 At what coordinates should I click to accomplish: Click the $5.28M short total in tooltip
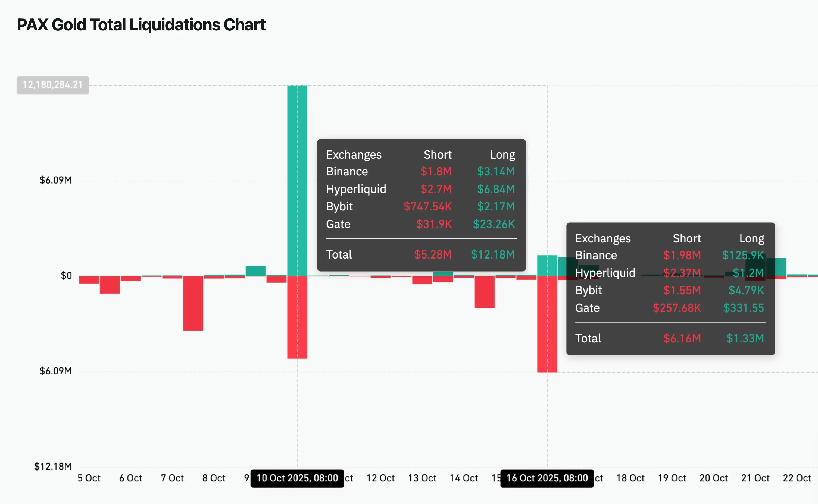[x=433, y=255]
